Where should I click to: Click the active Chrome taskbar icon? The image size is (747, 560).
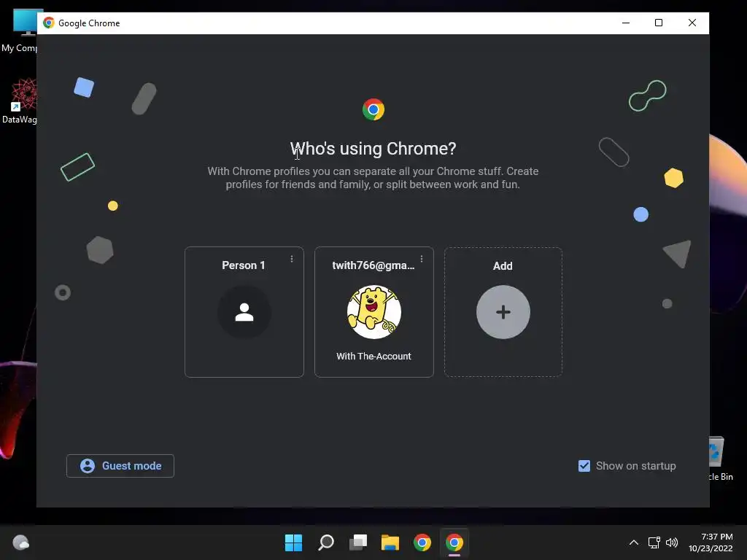click(x=454, y=542)
